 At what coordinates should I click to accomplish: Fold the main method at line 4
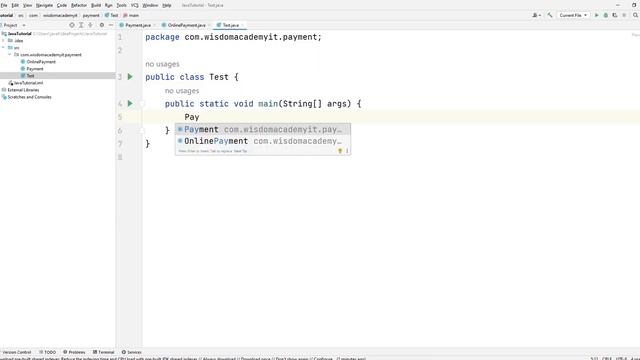tap(142, 104)
